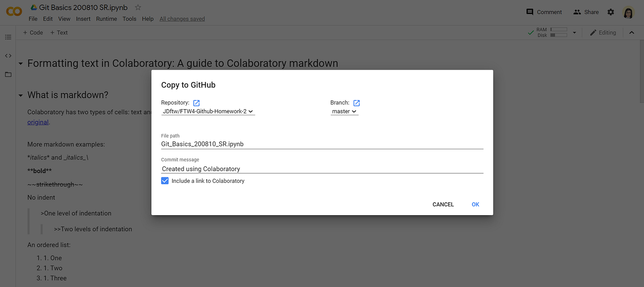Open the Editing mode dropdown

coord(603,32)
